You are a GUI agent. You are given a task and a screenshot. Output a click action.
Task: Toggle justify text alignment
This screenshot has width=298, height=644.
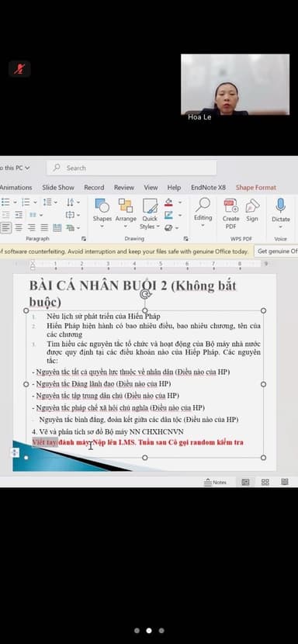coord(44,227)
